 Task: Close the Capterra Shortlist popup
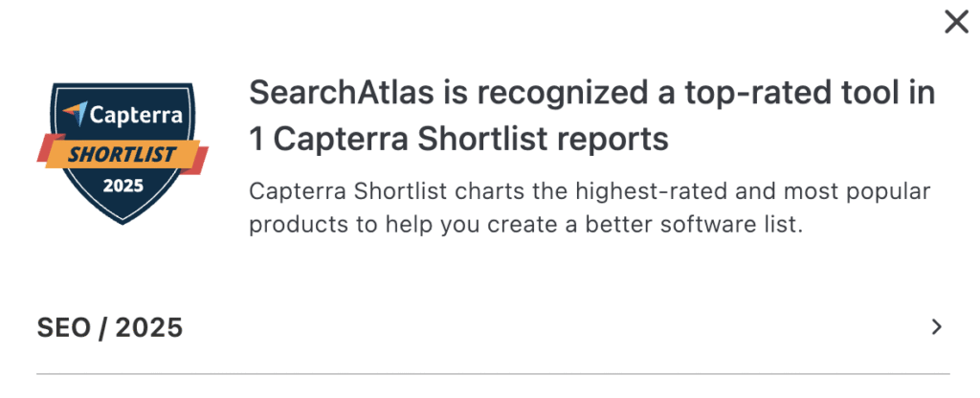coord(956,22)
